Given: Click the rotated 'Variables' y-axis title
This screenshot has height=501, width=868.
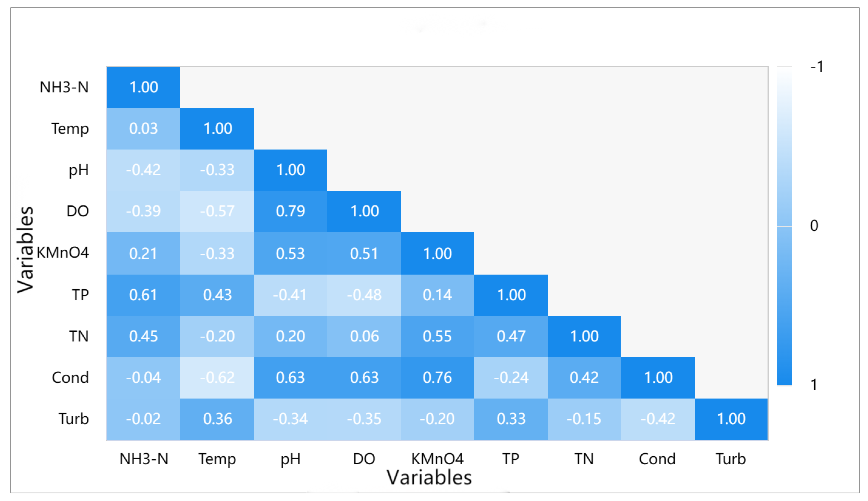Looking at the screenshot, I should coord(25,250).
